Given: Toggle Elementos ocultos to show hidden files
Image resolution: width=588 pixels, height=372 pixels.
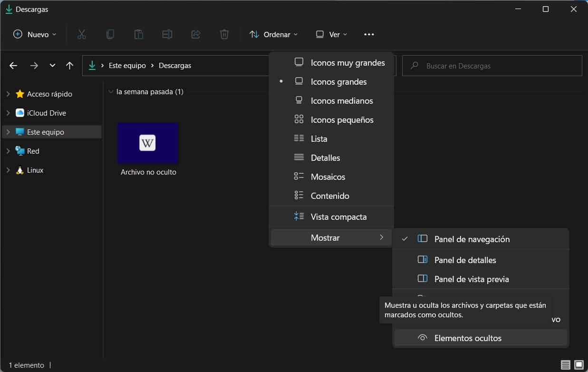Looking at the screenshot, I should pos(468,338).
